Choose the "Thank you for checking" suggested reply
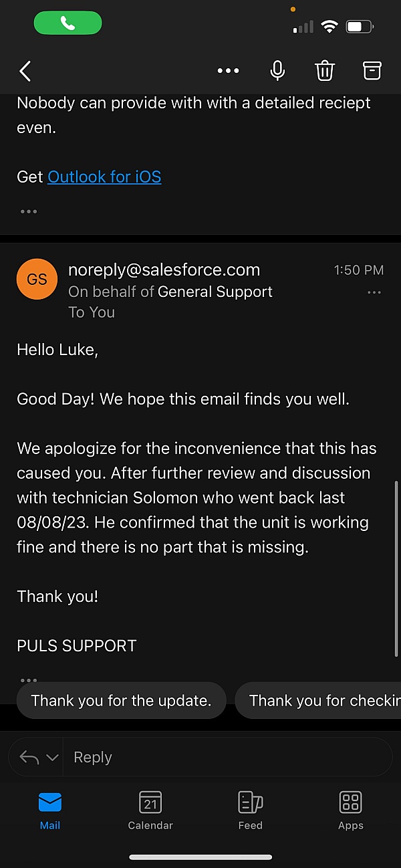The width and height of the screenshot is (401, 868). tap(321, 700)
